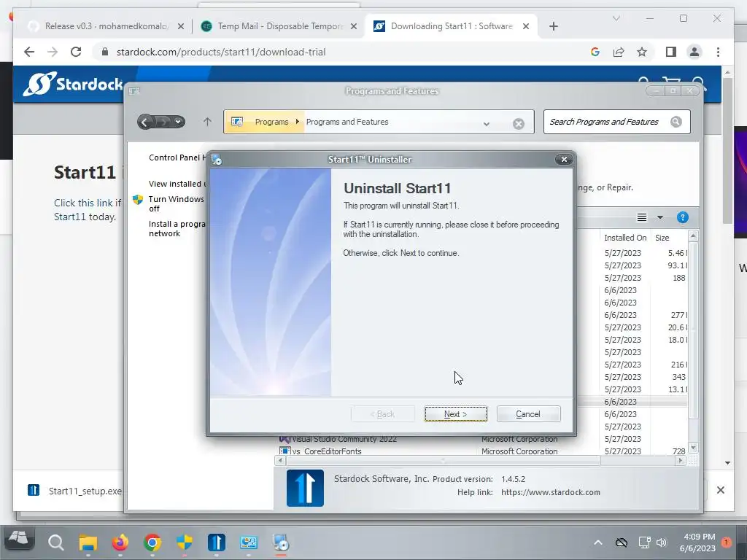Click horizontal scrollbar right arrow
This screenshot has height=560, width=747.
(681, 461)
